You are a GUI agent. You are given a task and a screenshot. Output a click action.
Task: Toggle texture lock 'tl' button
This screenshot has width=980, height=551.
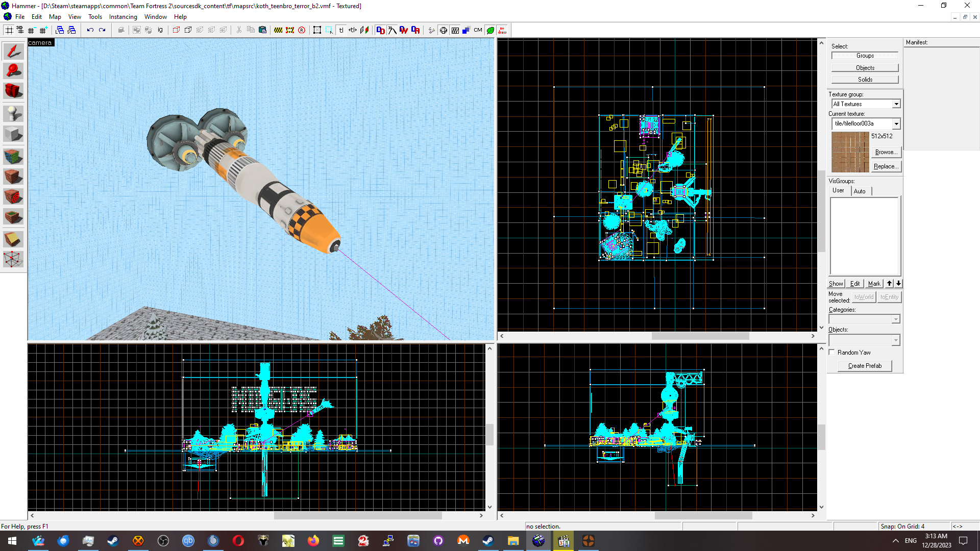pos(341,30)
